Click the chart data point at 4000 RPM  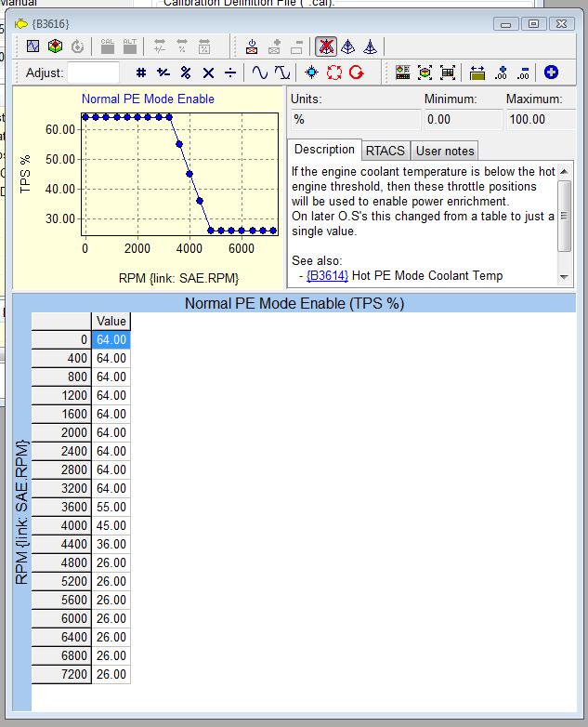pyautogui.click(x=189, y=174)
